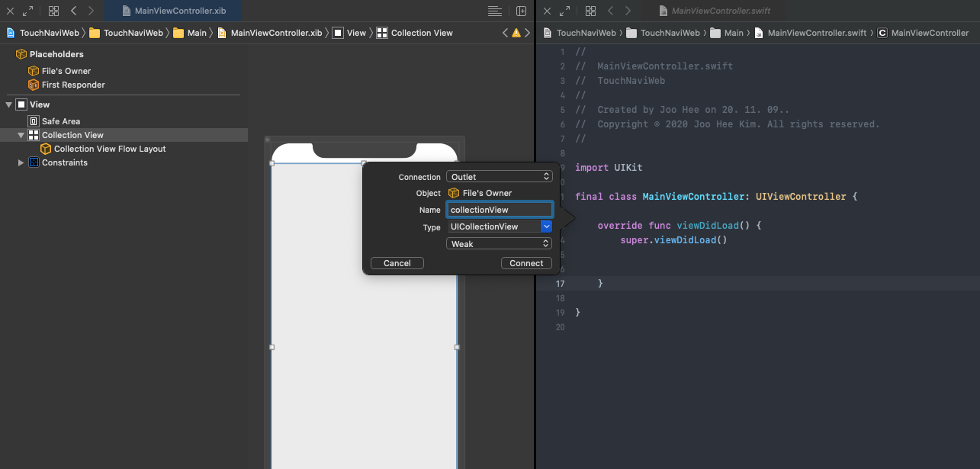Click the add editor split icon
Viewport: 980px width, 469px height.
pyautogui.click(x=522, y=11)
